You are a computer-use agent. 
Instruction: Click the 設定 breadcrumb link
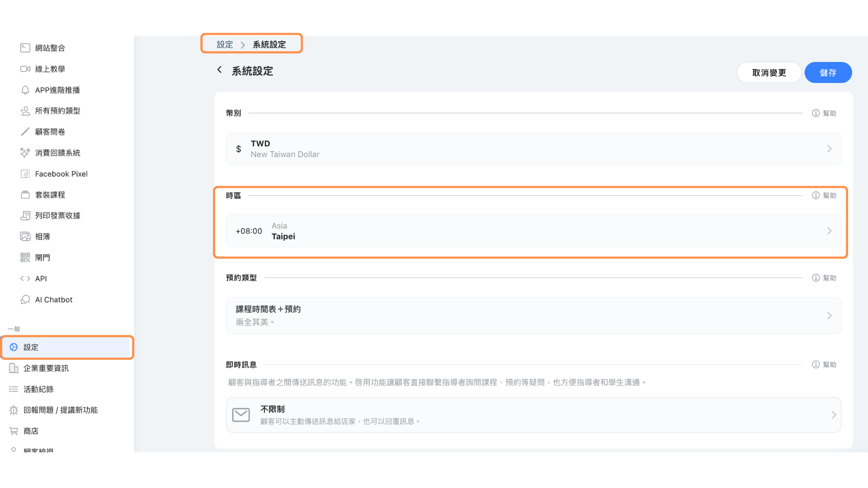pos(225,44)
